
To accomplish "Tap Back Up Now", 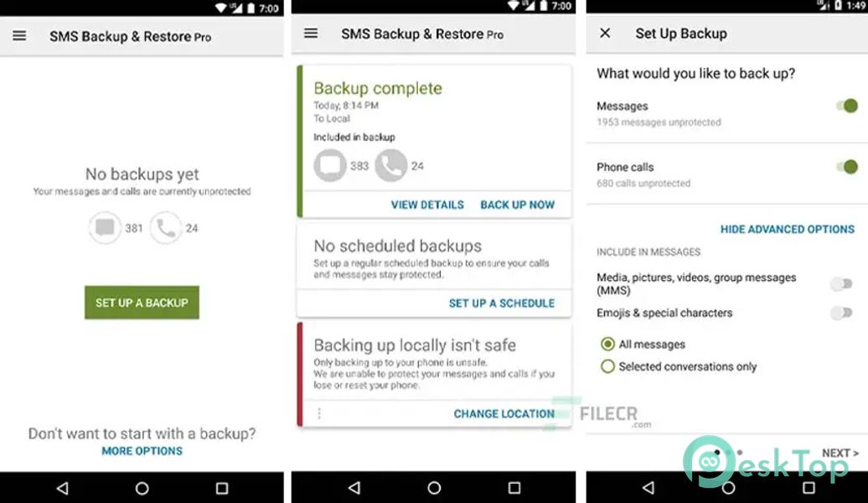I will (517, 205).
